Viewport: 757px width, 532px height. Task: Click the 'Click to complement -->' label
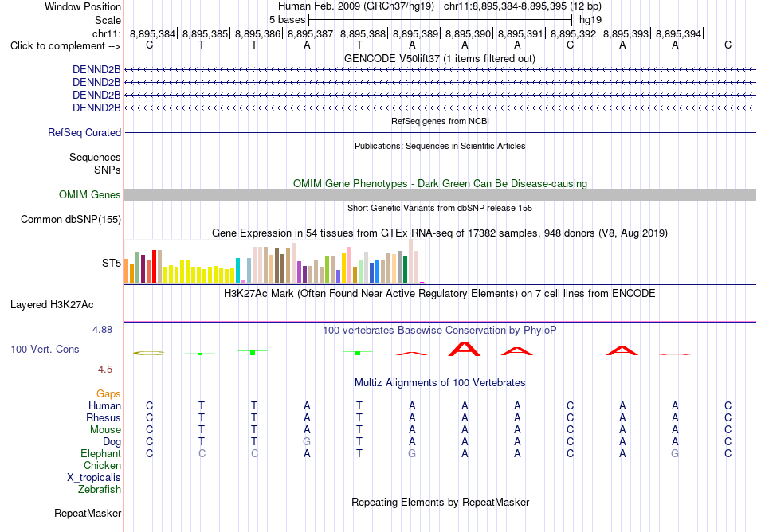65,46
